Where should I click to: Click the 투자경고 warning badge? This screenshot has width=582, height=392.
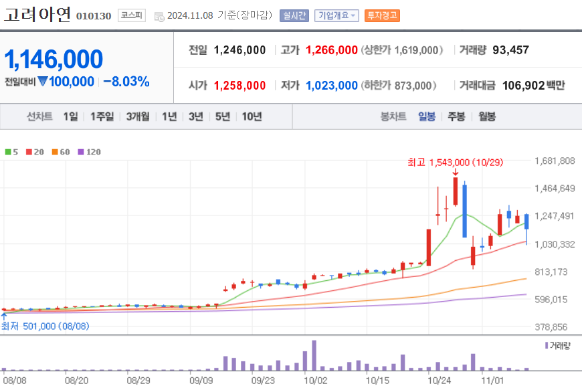(x=382, y=15)
